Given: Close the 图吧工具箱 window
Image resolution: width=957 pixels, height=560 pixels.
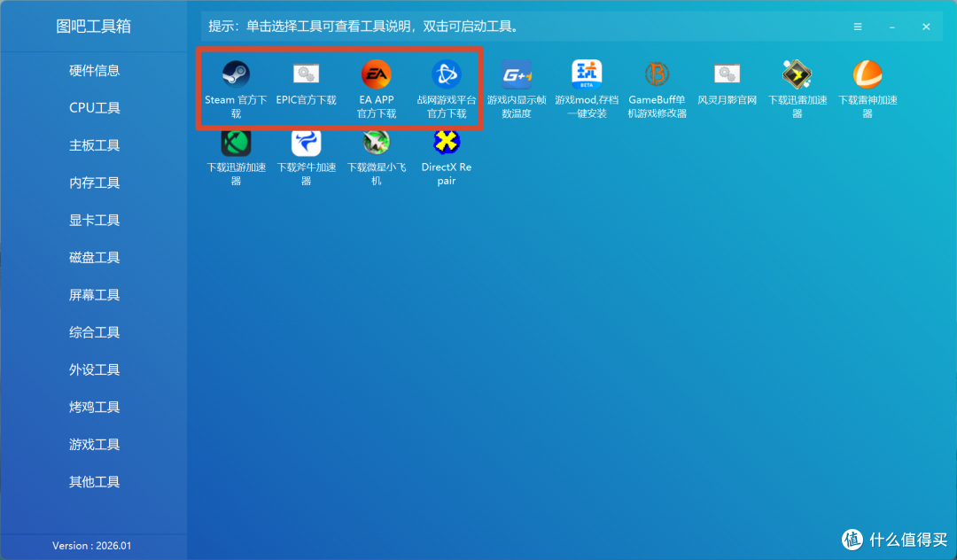Looking at the screenshot, I should click(x=926, y=27).
